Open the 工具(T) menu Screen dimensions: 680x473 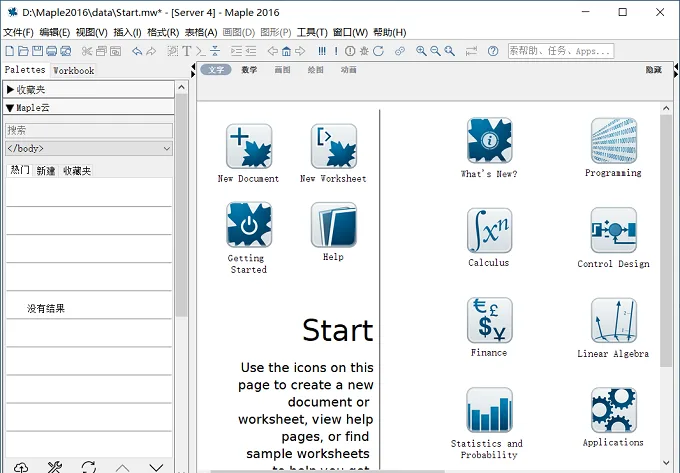312,33
